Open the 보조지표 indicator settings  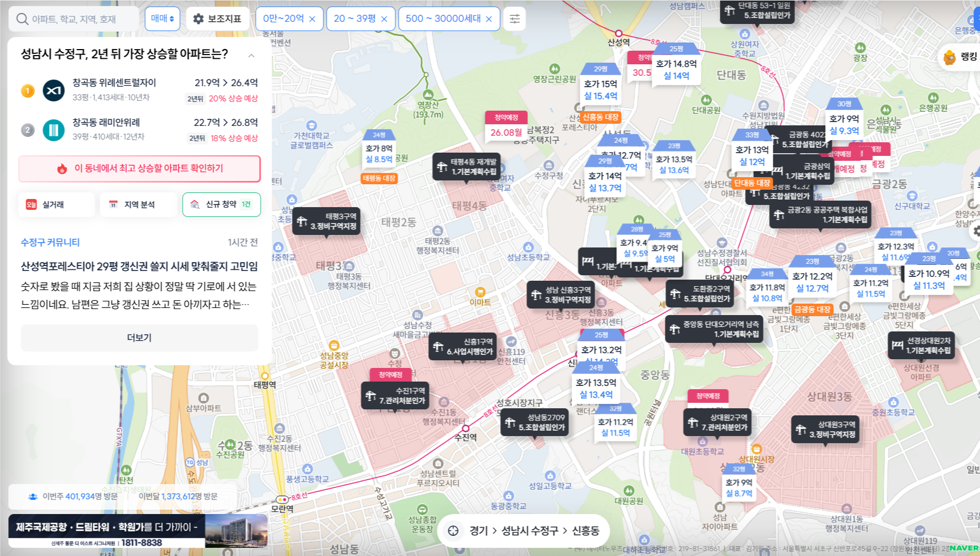218,19
